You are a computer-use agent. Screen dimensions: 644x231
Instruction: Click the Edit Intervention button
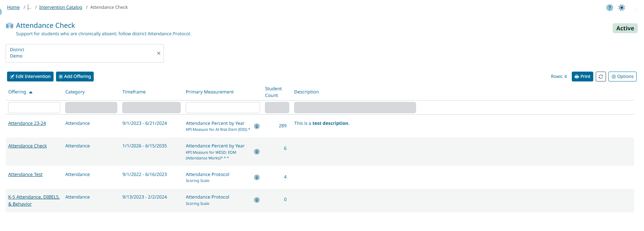(30, 77)
